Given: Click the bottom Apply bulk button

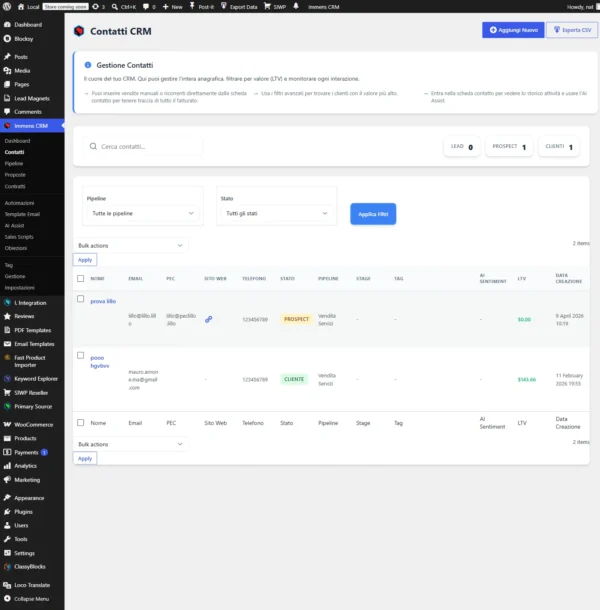Looking at the screenshot, I should [x=85, y=458].
